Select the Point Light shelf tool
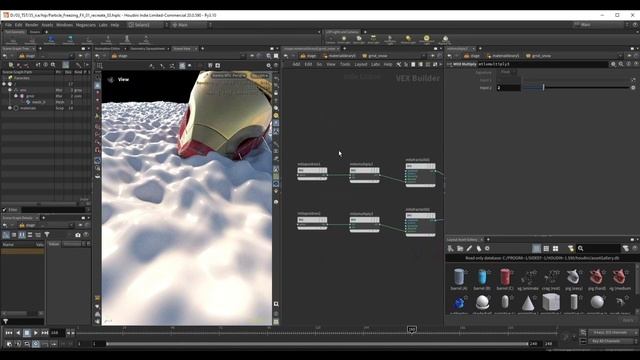Viewport: 640px width, 360px height. click(x=344, y=40)
